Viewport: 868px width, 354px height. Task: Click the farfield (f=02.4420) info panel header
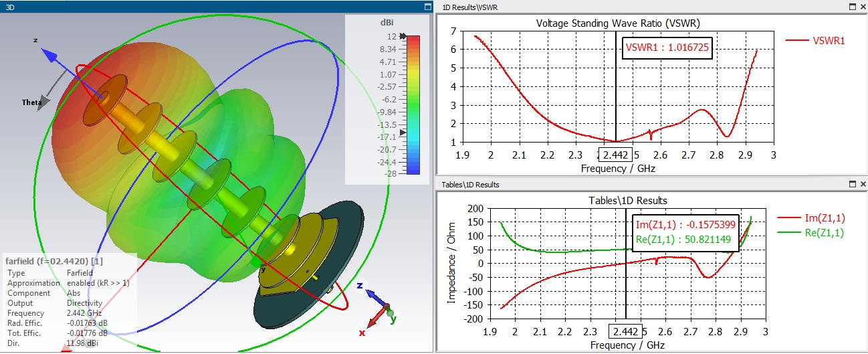(54, 260)
